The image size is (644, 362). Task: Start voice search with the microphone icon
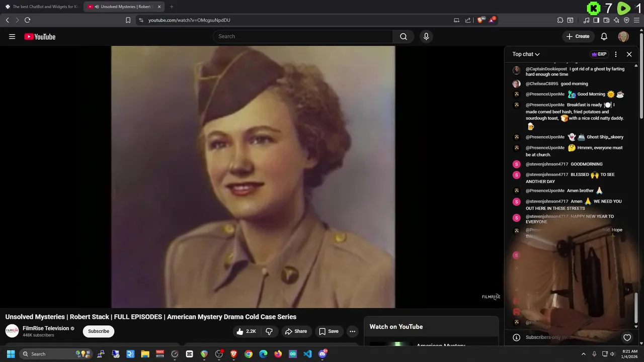426,36
